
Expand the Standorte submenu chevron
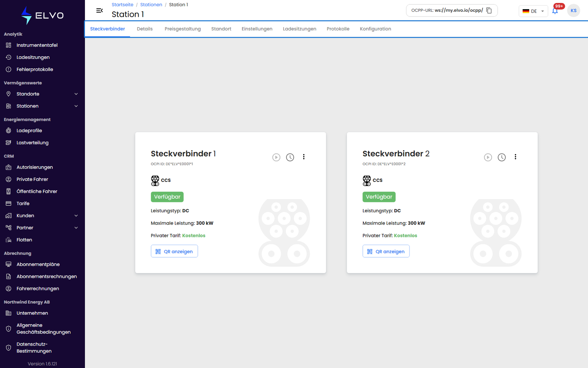pos(76,94)
